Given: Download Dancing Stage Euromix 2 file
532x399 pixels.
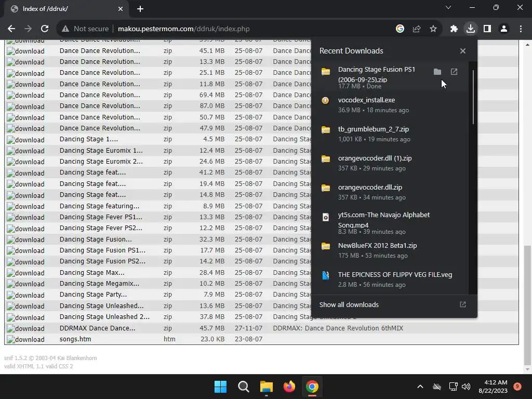Looking at the screenshot, I should pos(25,162).
